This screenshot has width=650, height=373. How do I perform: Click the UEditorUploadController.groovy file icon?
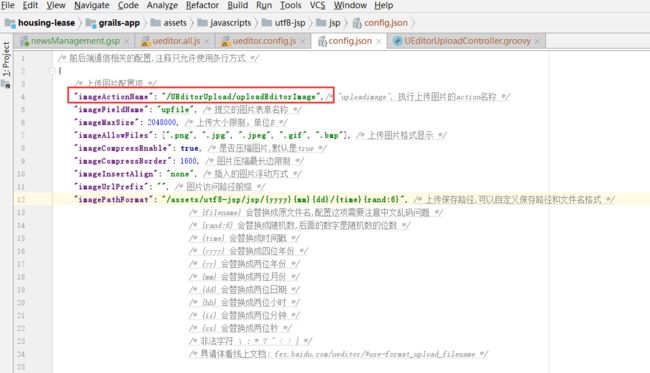tap(398, 41)
